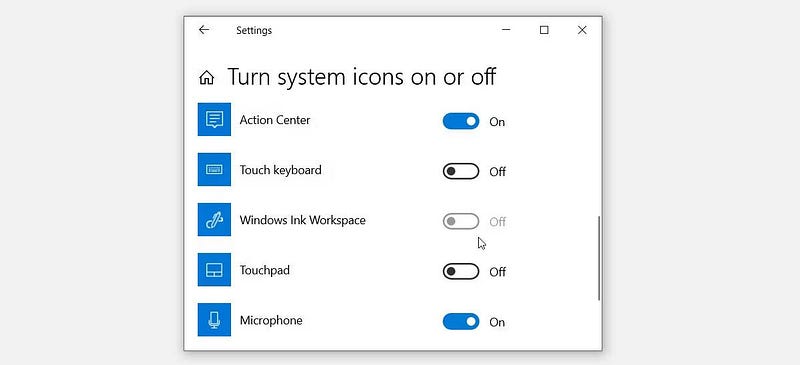The image size is (800, 365).
Task: Switch on the Touchpad toggle
Action: [461, 271]
